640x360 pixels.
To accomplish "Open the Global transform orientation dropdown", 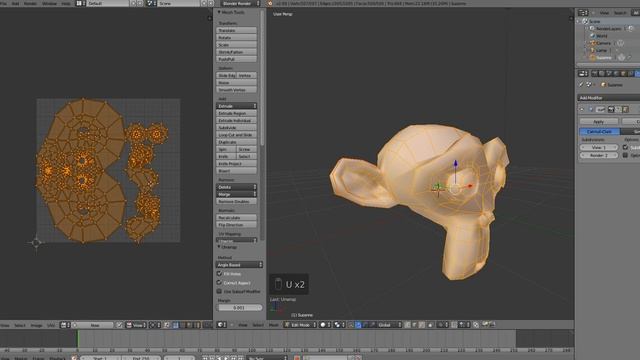I will [x=388, y=325].
